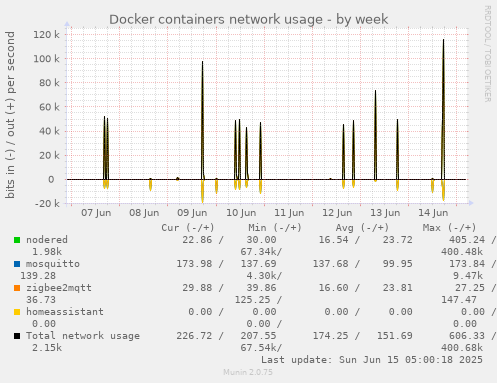Click nodered current value 22.86
This screenshot has width=497, height=383.
coord(197,240)
